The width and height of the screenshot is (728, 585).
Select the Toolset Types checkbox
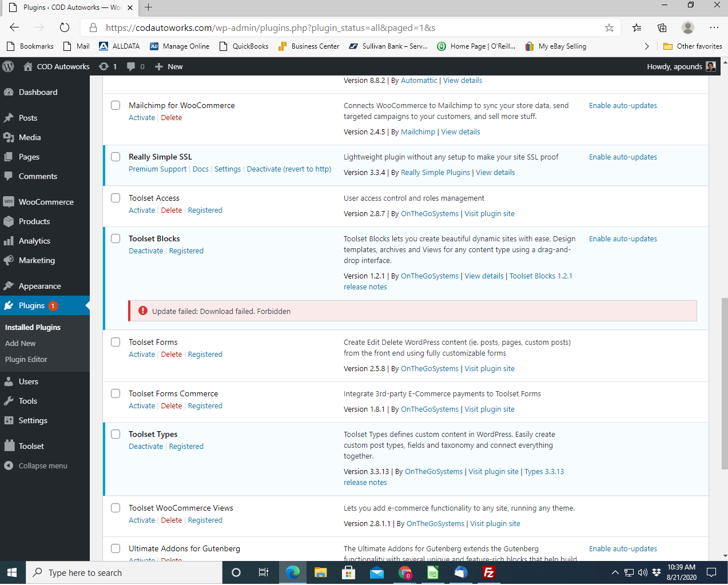[116, 434]
